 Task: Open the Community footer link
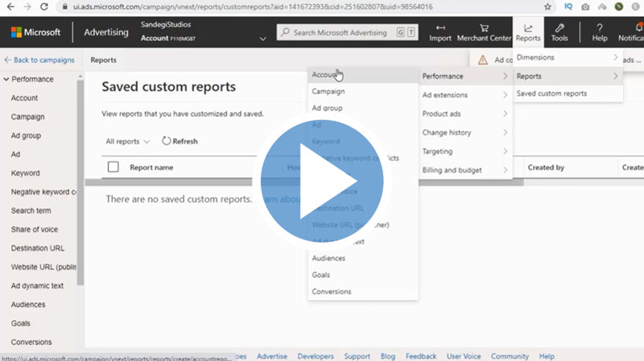tap(510, 356)
